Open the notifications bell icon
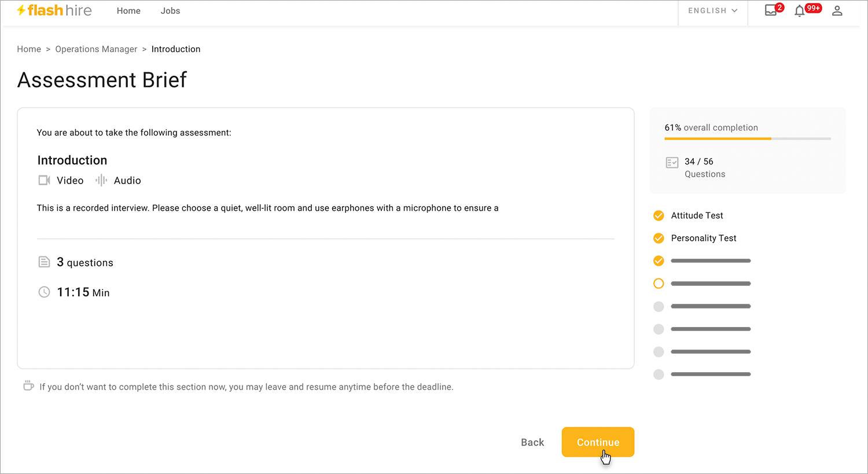Image resolution: width=868 pixels, height=474 pixels. click(x=800, y=11)
